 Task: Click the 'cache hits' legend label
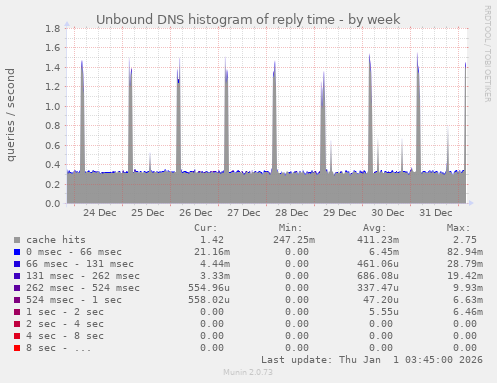(56, 240)
